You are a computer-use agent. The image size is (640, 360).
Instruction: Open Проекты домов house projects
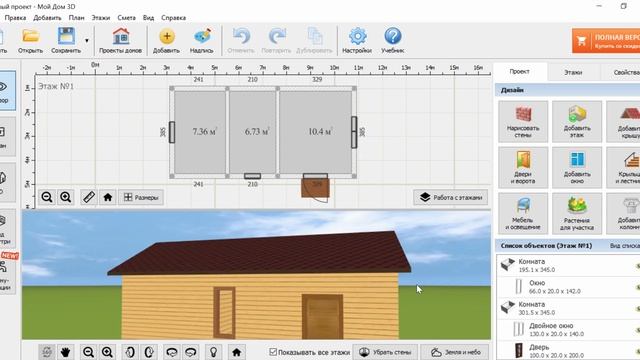[120, 40]
